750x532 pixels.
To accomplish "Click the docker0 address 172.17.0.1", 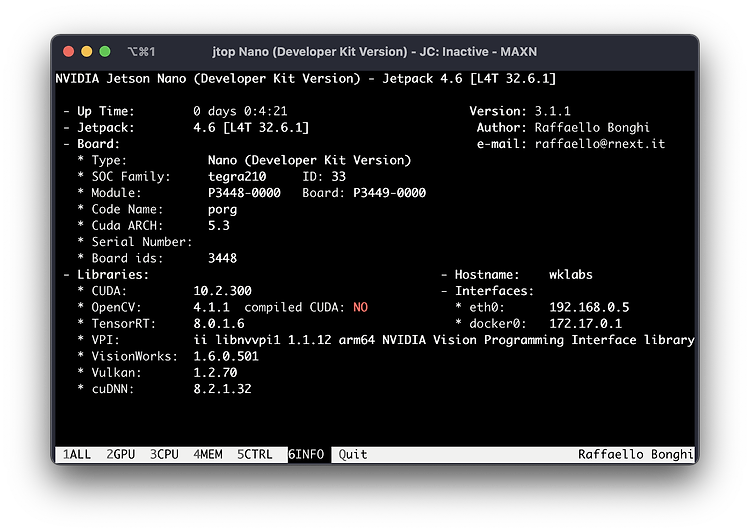I will [585, 323].
